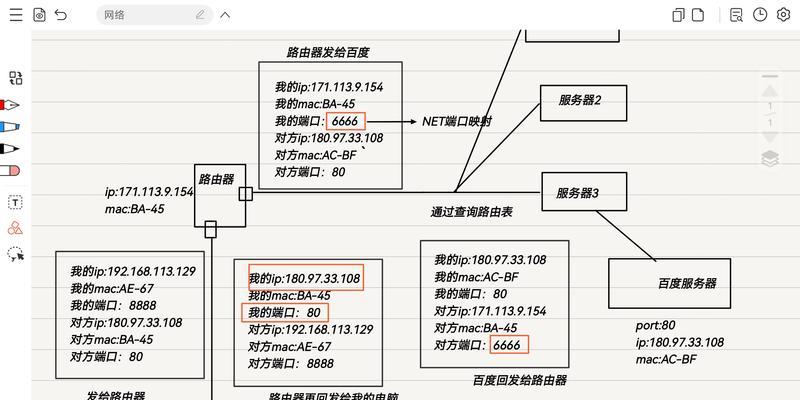
Task: Choose the eraser tool
Action: click(x=10, y=170)
